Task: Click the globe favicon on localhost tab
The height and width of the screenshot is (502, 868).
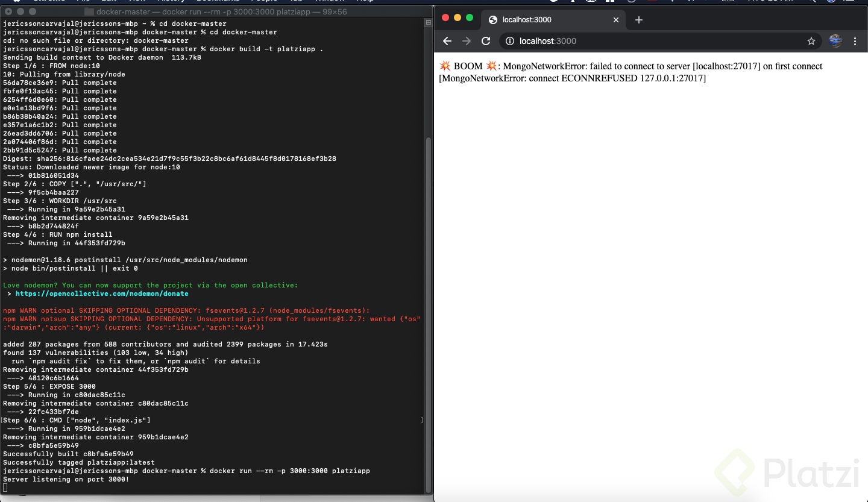Action: (x=492, y=20)
